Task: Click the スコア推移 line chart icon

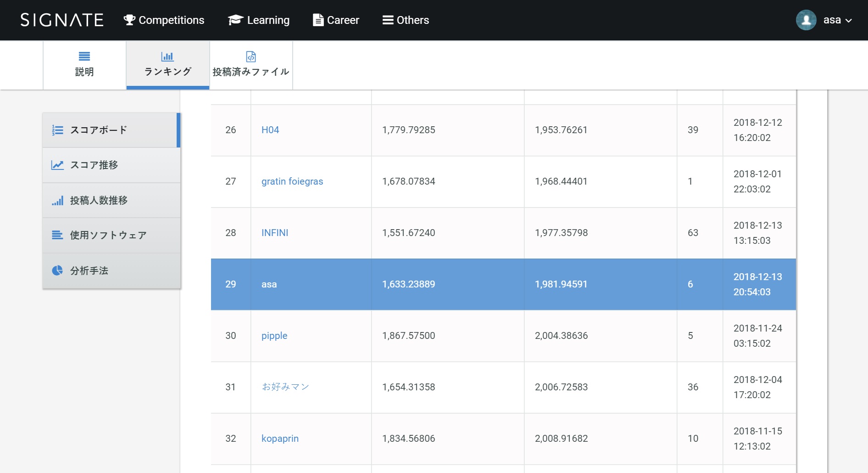Action: coord(57,165)
